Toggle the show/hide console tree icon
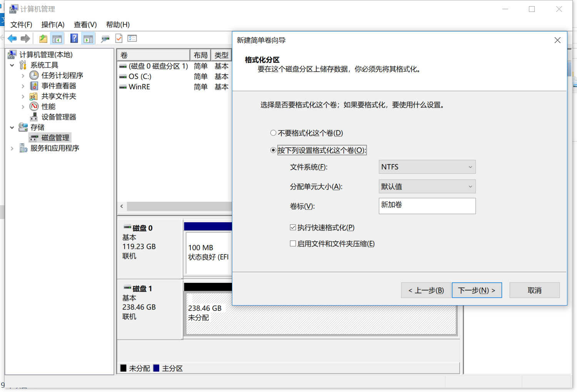This screenshot has width=577, height=392. tap(57, 38)
